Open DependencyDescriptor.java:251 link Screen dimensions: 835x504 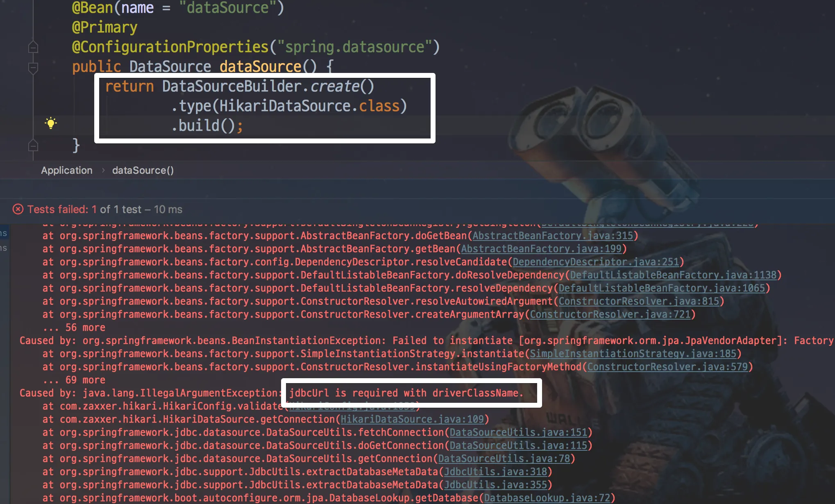tap(596, 262)
